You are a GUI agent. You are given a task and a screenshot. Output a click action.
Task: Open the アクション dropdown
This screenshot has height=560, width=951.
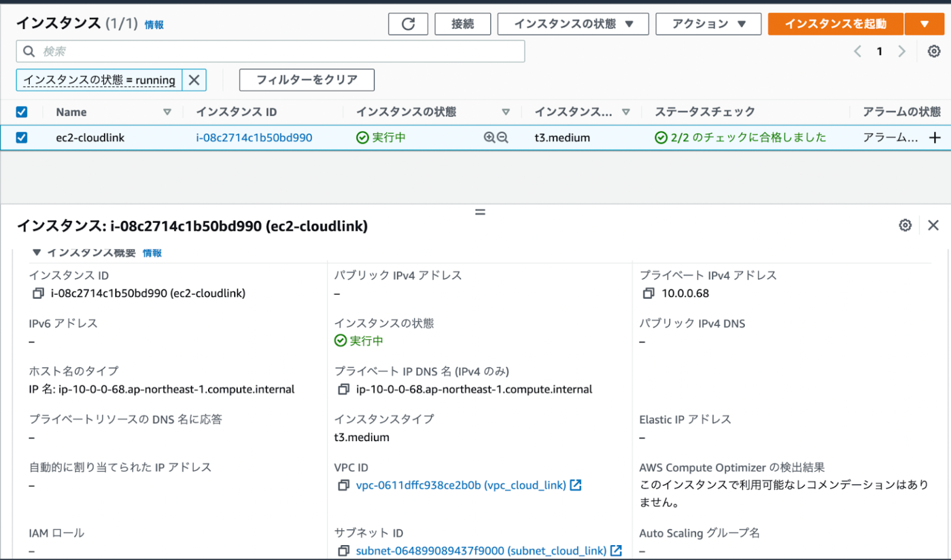click(708, 24)
